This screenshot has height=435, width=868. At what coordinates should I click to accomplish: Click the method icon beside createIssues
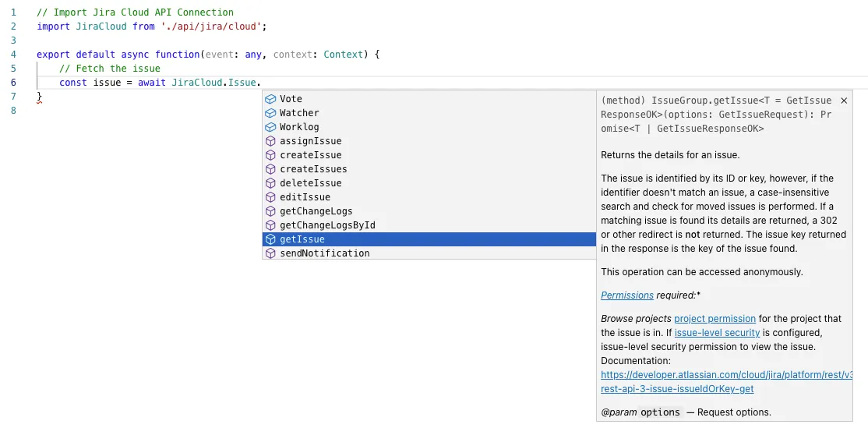(270, 169)
